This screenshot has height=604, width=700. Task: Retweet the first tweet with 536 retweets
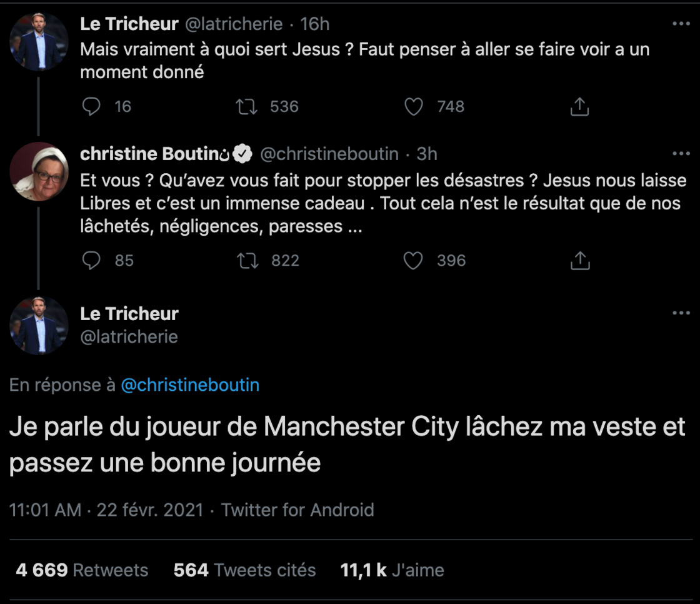(x=247, y=107)
